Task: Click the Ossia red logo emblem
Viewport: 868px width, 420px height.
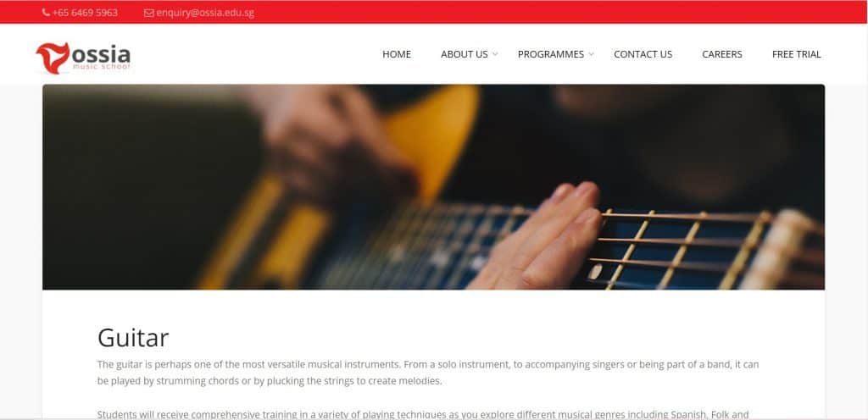Action: point(53,58)
